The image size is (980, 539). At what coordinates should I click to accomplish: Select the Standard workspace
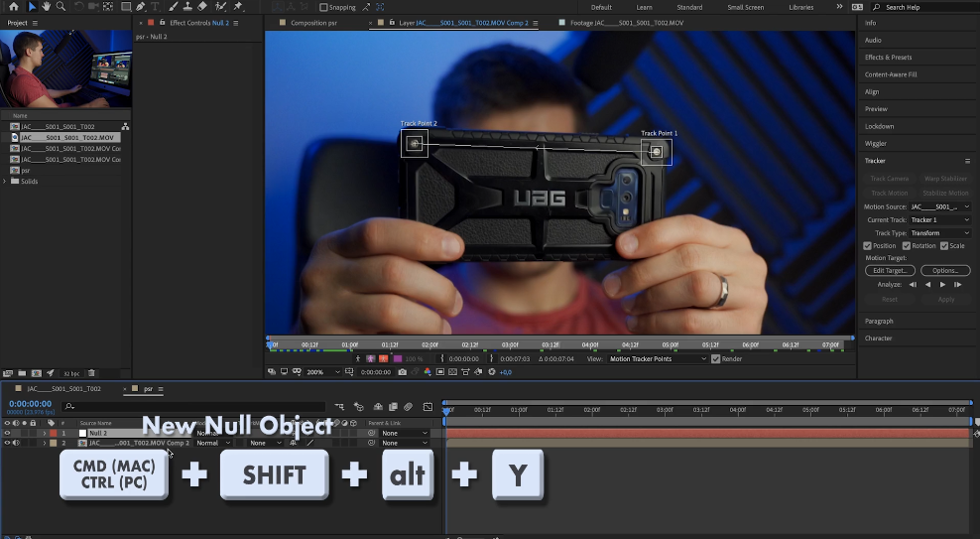689,8
